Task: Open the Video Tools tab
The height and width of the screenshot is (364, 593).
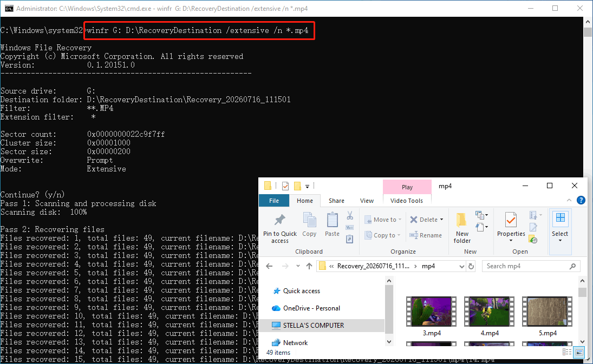Action: tap(407, 201)
